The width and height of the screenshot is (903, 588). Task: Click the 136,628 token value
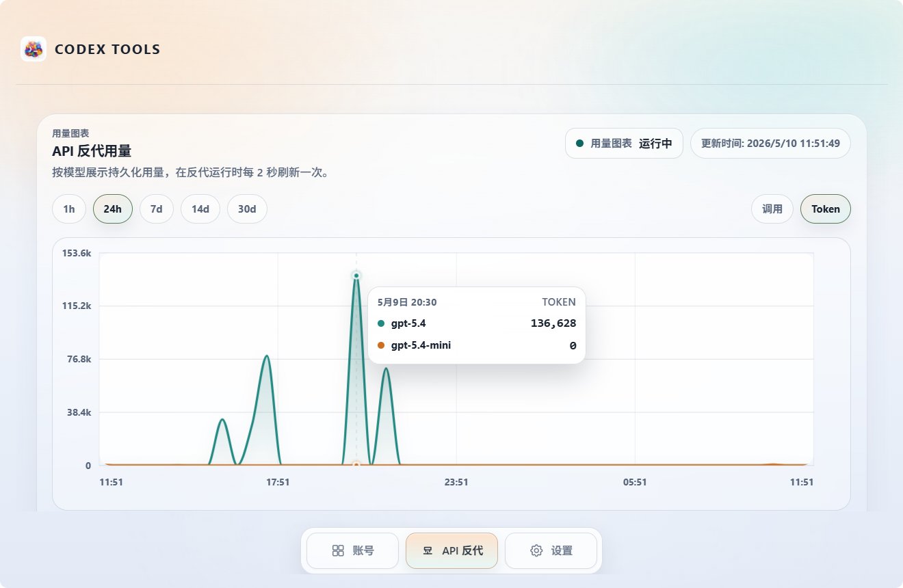click(x=553, y=323)
